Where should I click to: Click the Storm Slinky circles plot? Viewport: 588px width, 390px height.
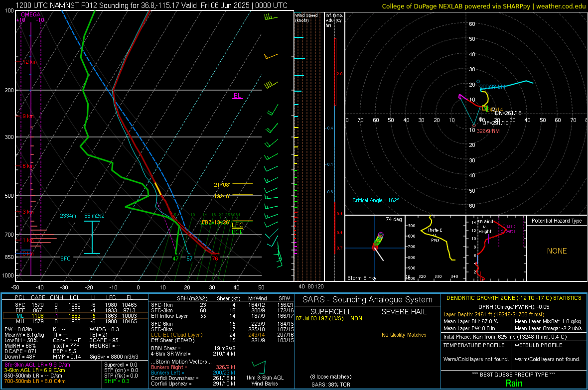coord(378,241)
